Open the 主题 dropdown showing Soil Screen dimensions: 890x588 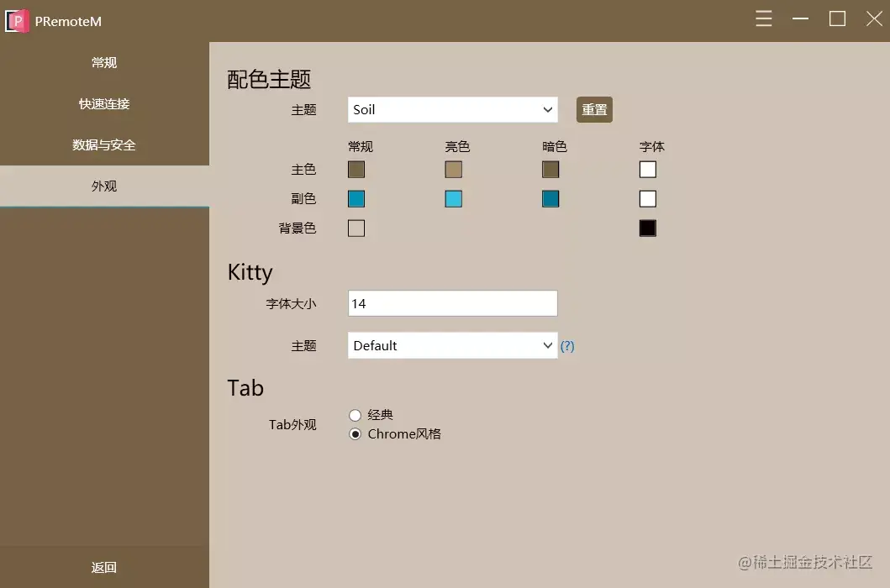tap(452, 109)
